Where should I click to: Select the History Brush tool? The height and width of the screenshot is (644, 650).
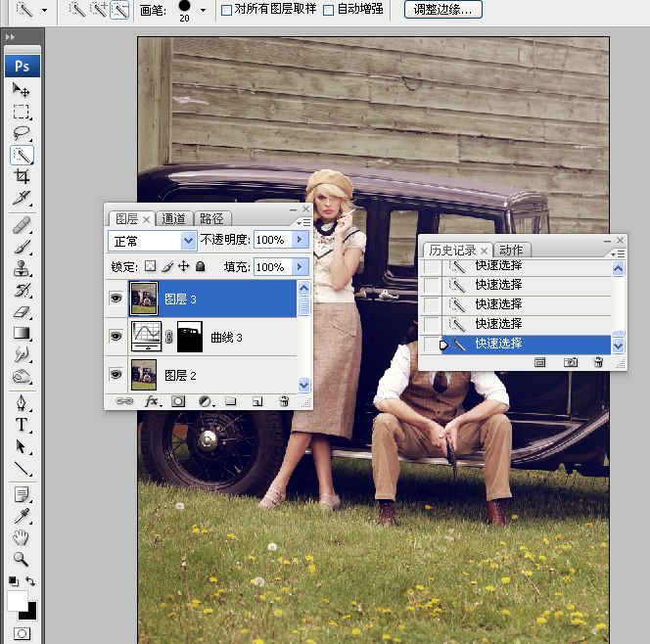click(22, 290)
